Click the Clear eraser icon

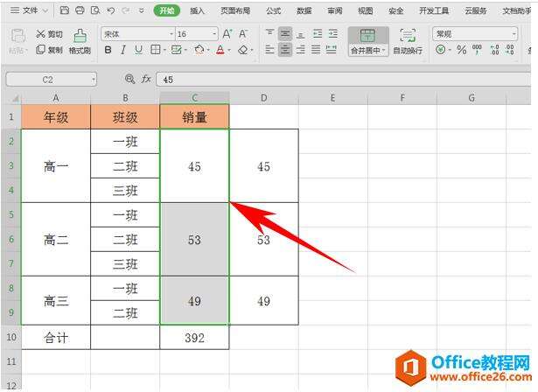pos(243,50)
